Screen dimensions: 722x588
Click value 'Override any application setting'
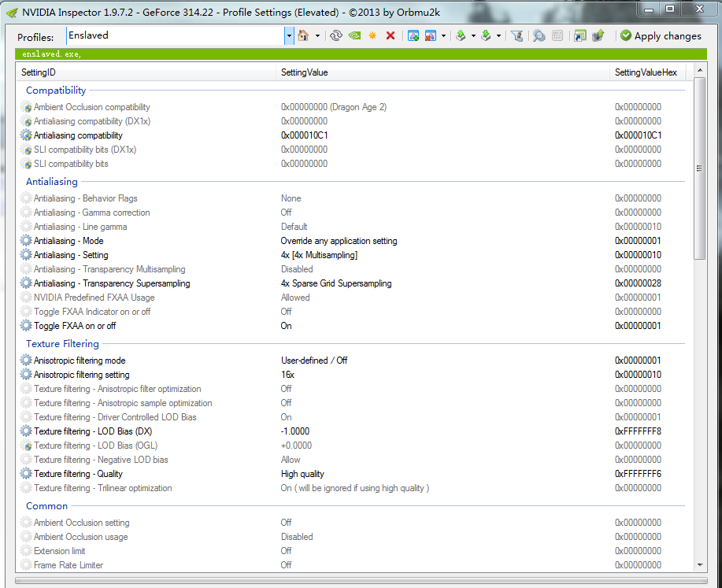click(x=339, y=241)
